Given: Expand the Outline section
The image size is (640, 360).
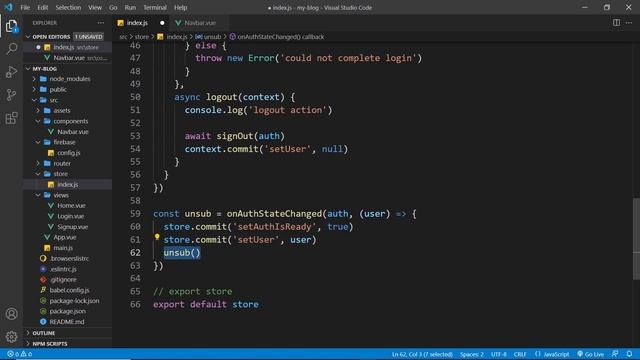Looking at the screenshot, I should [67, 333].
